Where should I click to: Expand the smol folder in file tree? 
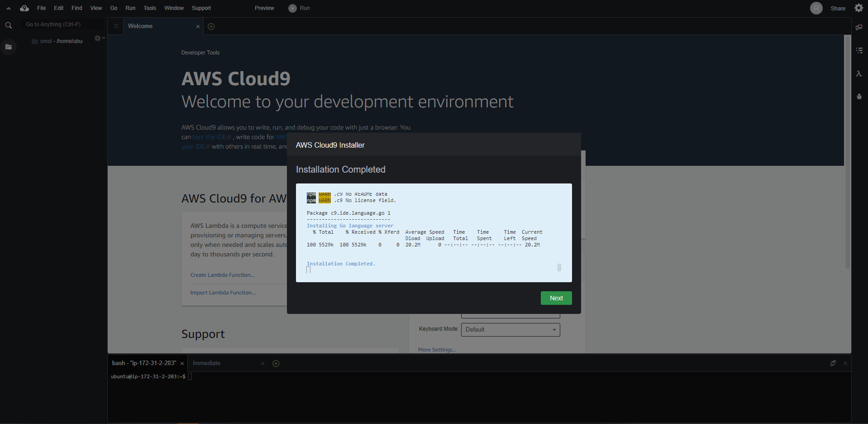coord(57,41)
